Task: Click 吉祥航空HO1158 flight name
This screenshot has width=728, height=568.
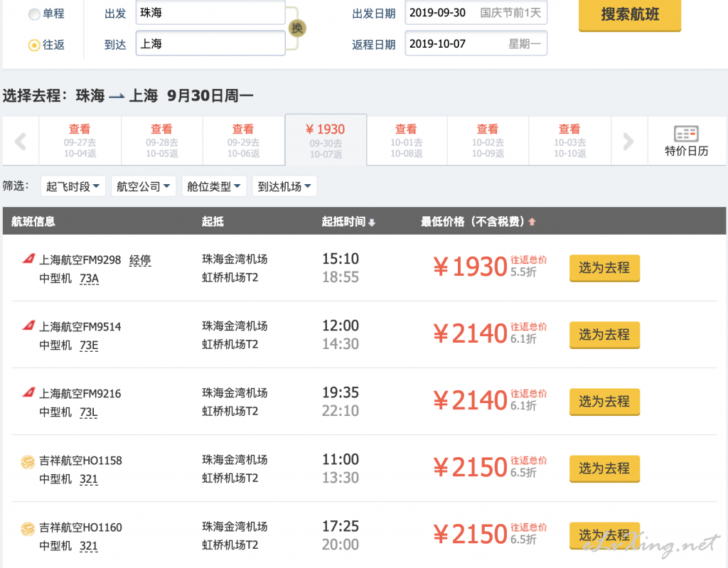Action: [x=80, y=460]
